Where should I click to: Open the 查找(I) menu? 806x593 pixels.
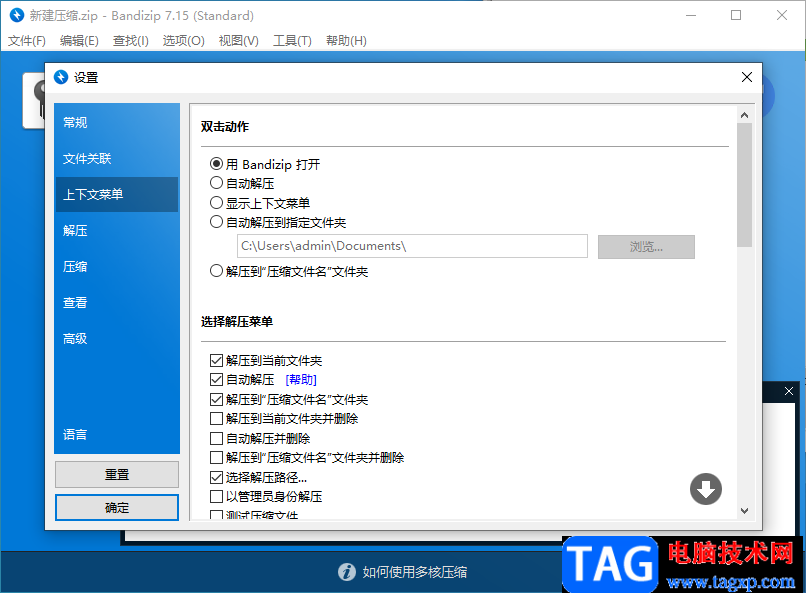click(131, 41)
